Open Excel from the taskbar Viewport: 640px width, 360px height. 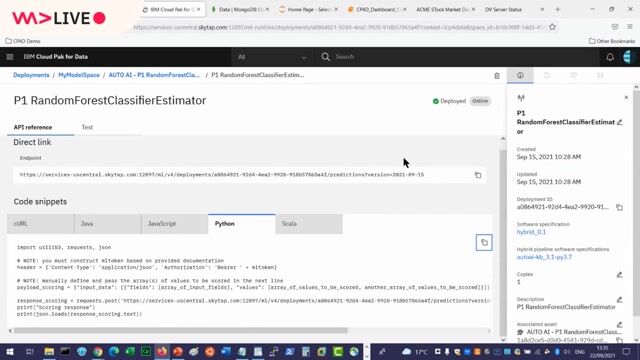click(130, 351)
